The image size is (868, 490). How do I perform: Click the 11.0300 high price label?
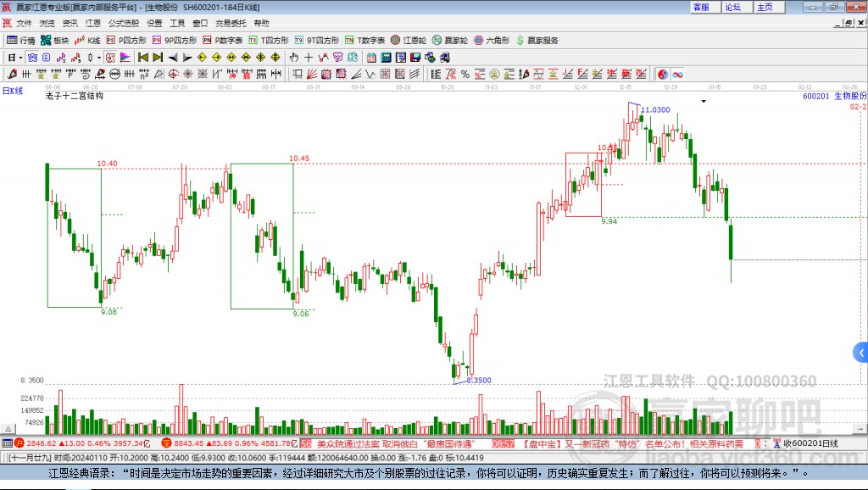pos(655,109)
